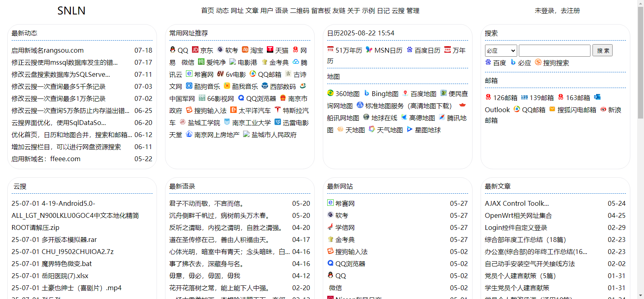Click the JD 京东 icon
This screenshot has width=644, height=299.
click(195, 50)
